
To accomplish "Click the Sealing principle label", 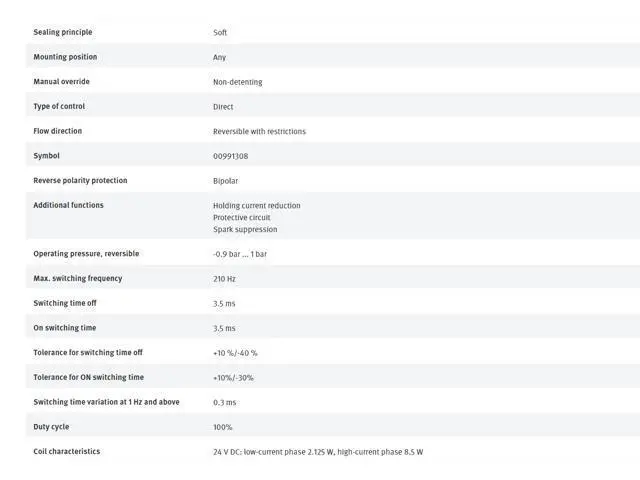I will click(63, 32).
